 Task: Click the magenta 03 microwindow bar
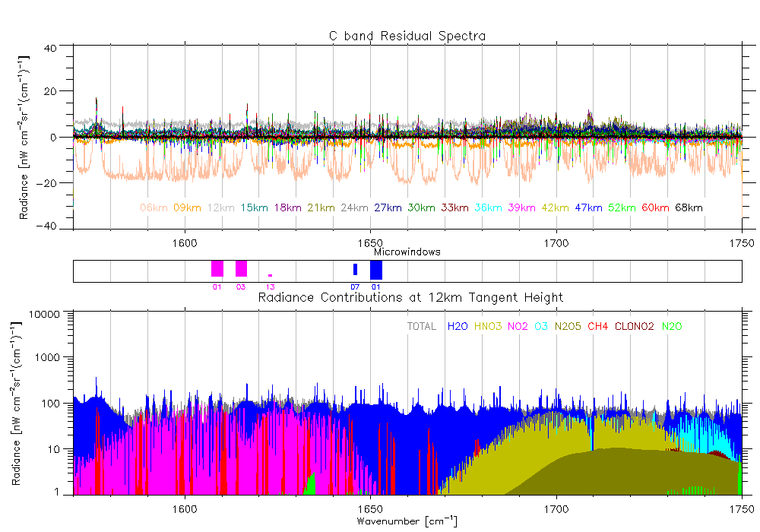tap(241, 268)
